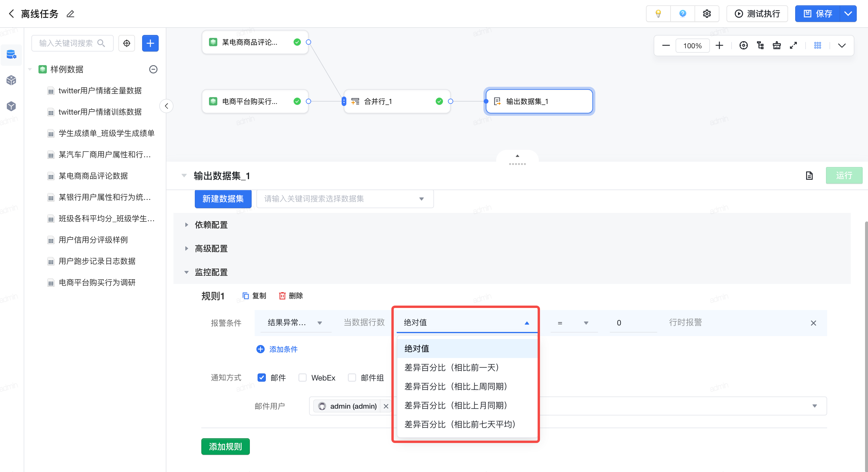Select the 某电商商品评论 node on canvas

(255, 42)
